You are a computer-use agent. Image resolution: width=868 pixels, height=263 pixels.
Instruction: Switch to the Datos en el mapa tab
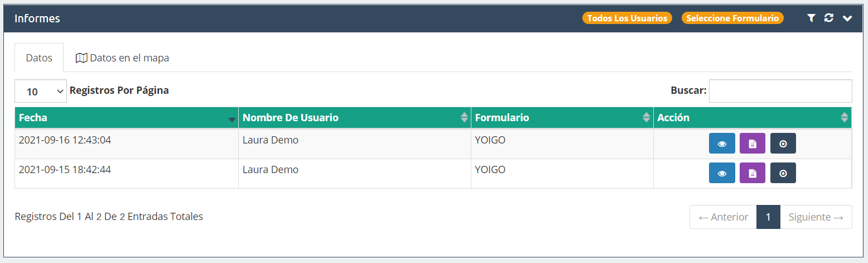coord(122,58)
